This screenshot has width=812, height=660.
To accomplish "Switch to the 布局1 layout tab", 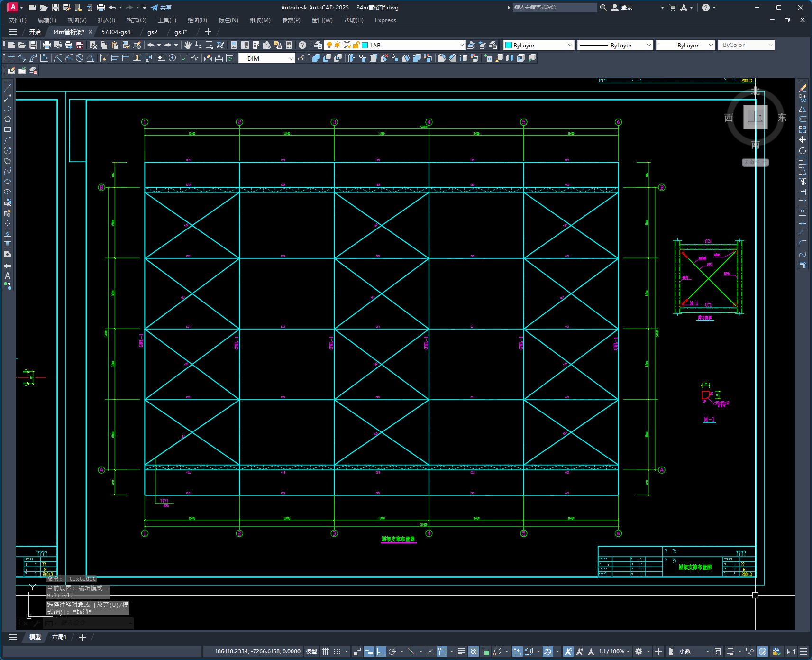I will click(59, 637).
